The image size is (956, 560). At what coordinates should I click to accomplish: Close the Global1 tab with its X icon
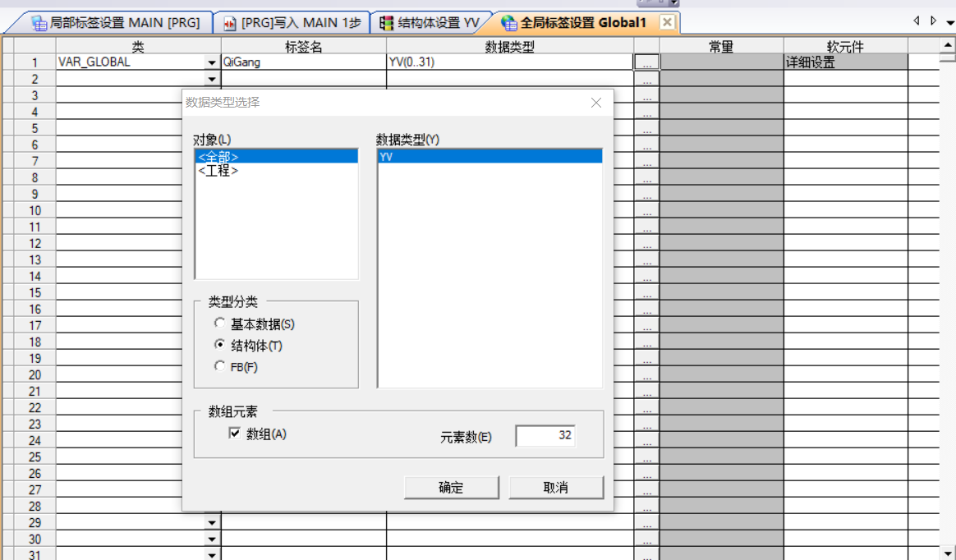[668, 23]
